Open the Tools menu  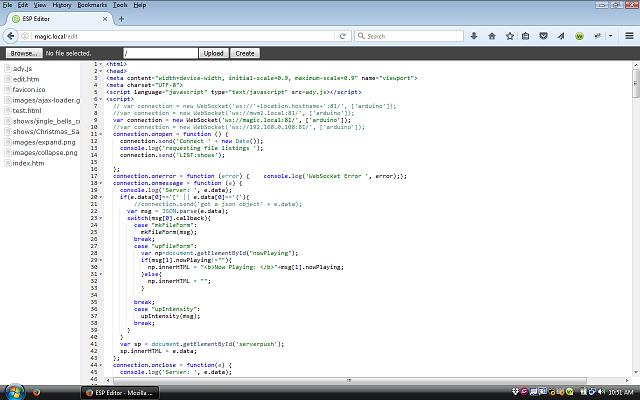tap(120, 5)
